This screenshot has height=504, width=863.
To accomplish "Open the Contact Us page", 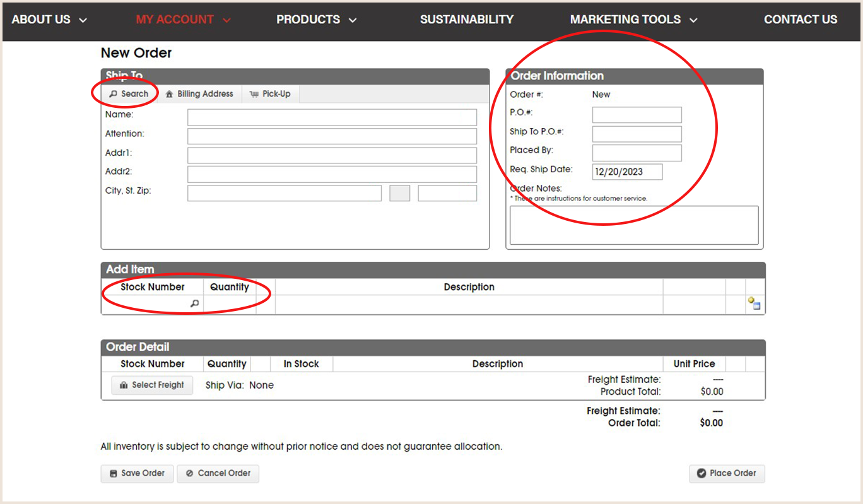I will pos(801,20).
